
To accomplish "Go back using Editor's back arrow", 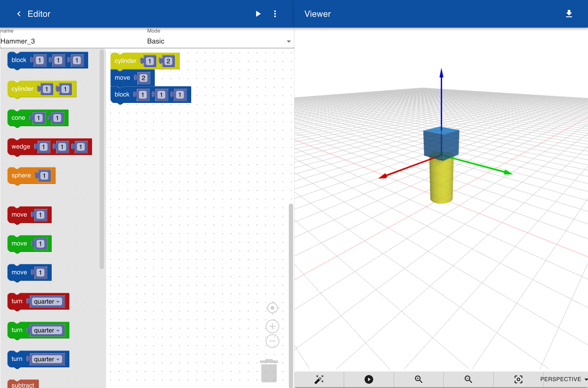I will pyautogui.click(x=19, y=14).
